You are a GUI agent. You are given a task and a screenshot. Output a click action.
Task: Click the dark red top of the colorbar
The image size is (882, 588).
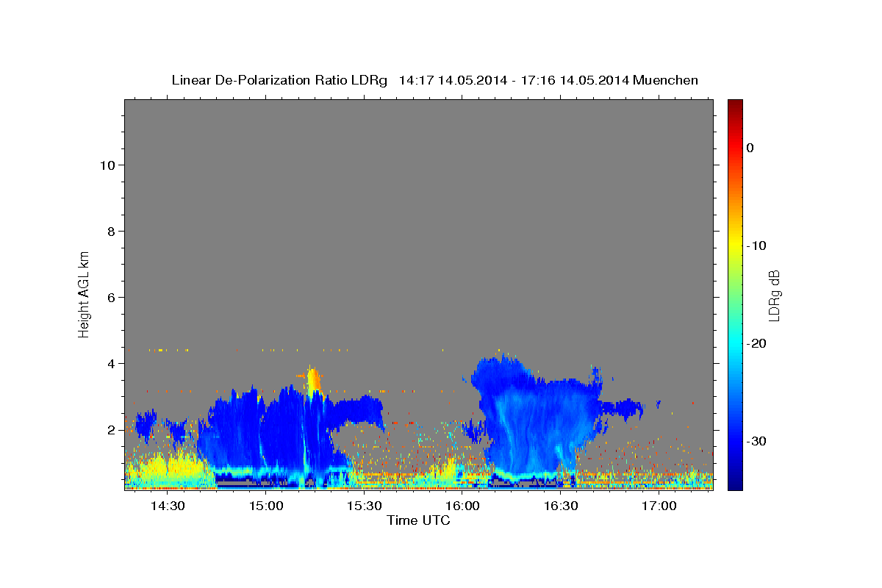pos(735,107)
